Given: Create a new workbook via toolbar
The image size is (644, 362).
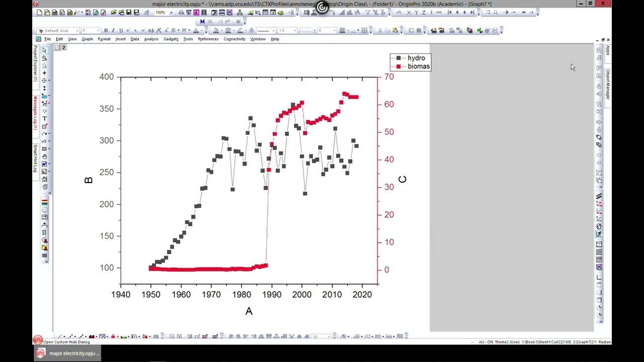Looking at the screenshot, I should pyautogui.click(x=54, y=12).
